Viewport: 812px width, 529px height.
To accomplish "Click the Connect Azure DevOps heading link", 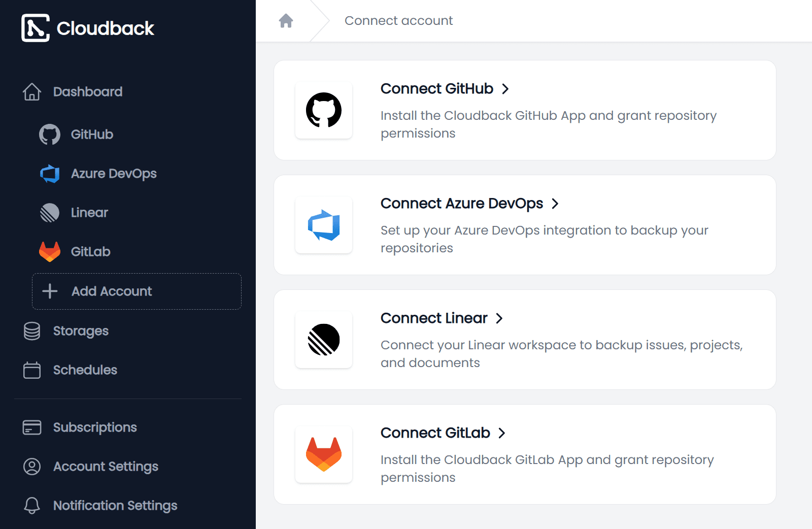I will click(x=462, y=204).
